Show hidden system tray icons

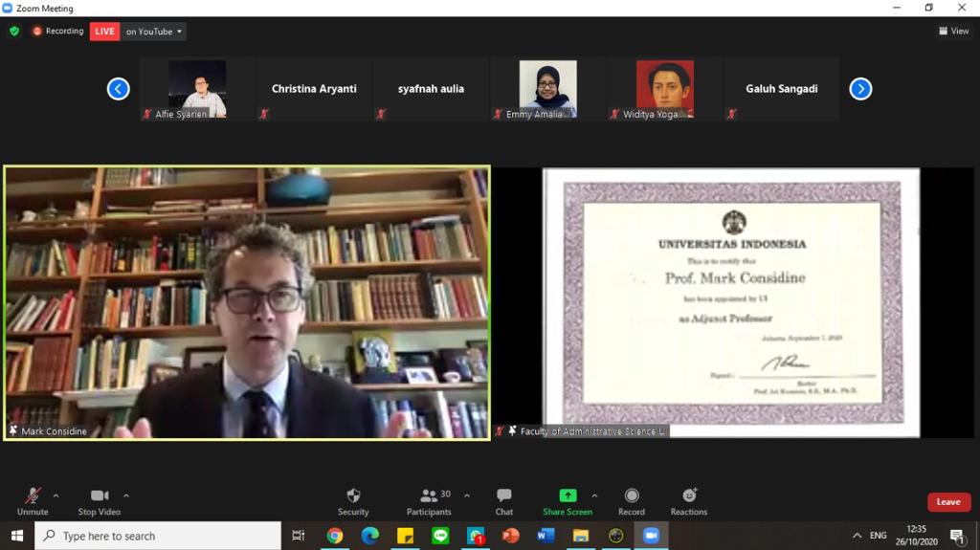[x=857, y=536]
